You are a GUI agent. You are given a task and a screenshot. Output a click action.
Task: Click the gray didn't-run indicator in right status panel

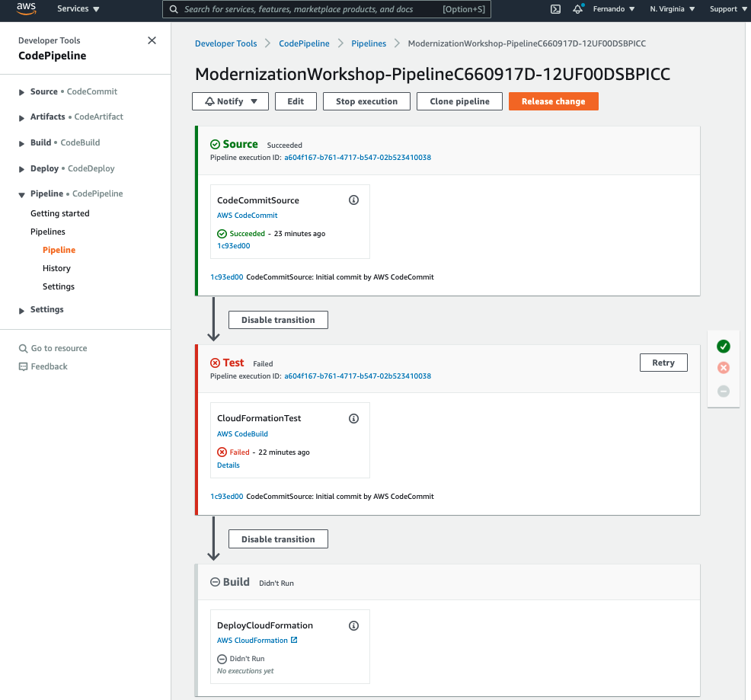pos(724,391)
